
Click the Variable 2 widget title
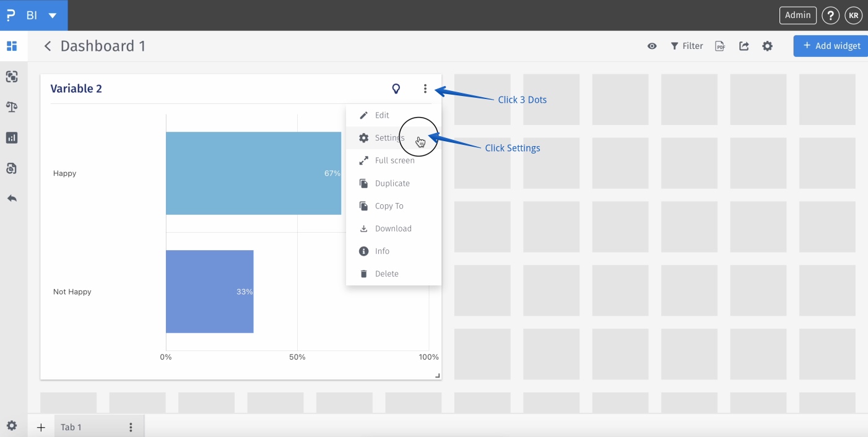tap(76, 89)
